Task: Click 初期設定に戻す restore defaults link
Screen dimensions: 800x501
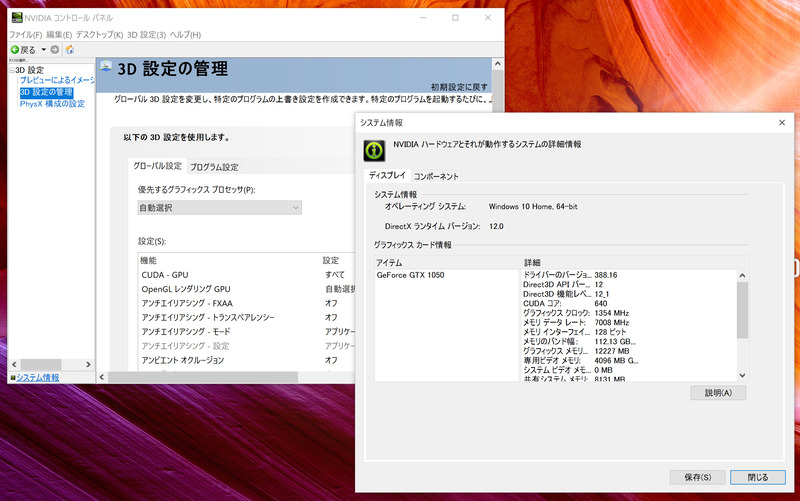Action: 459,87
